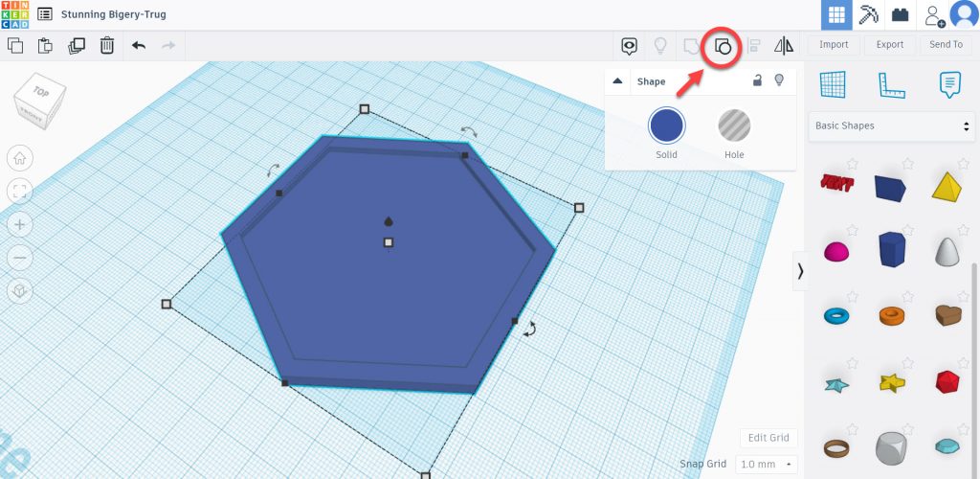Zoom in using the plus button
This screenshot has height=479, width=980.
(x=20, y=224)
